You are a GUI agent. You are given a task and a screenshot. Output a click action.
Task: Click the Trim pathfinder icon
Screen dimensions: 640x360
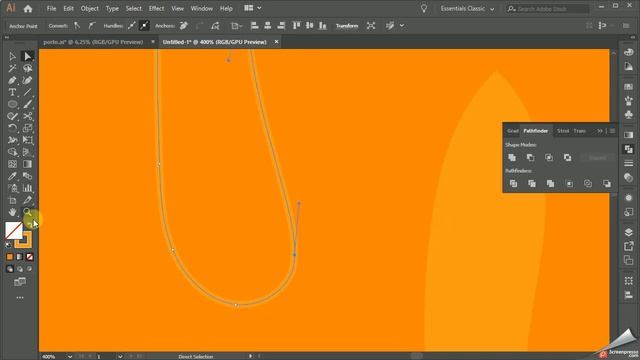point(532,184)
